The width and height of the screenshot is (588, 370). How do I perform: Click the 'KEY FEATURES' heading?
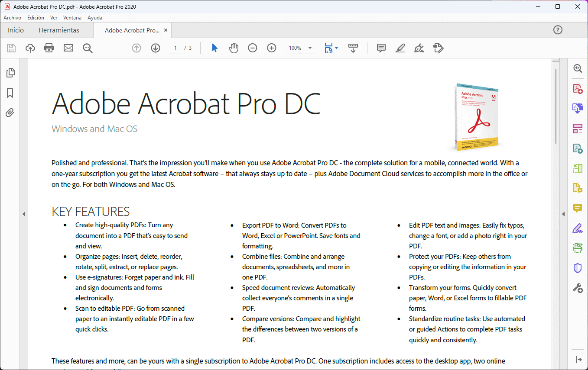[x=91, y=212]
